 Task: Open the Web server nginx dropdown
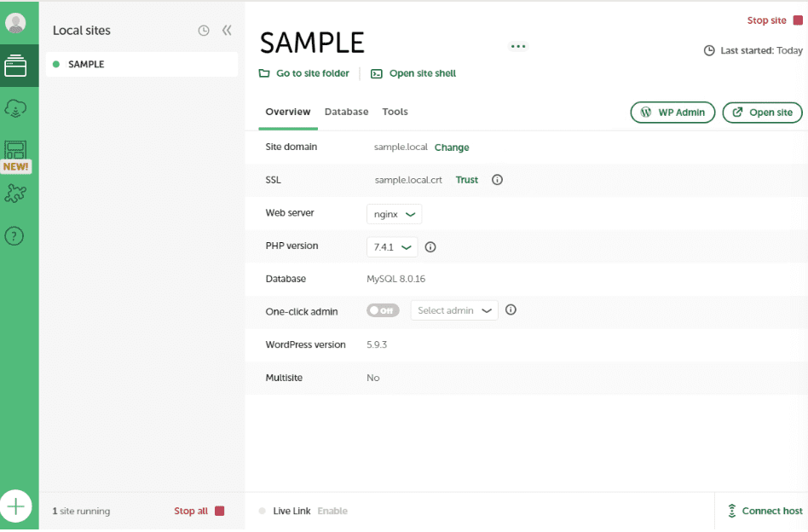coord(395,214)
